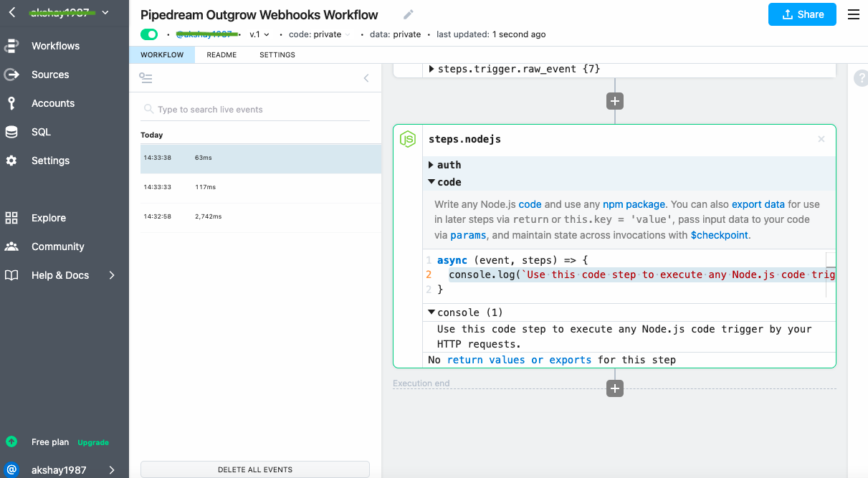Open Explore in the sidebar
The image size is (868, 478).
49,218
